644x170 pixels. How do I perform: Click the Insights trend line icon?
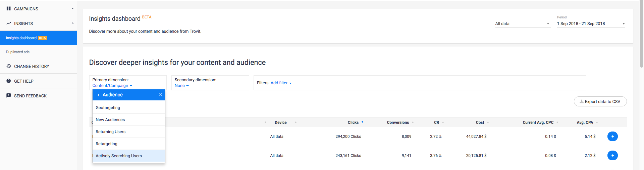pyautogui.click(x=8, y=23)
